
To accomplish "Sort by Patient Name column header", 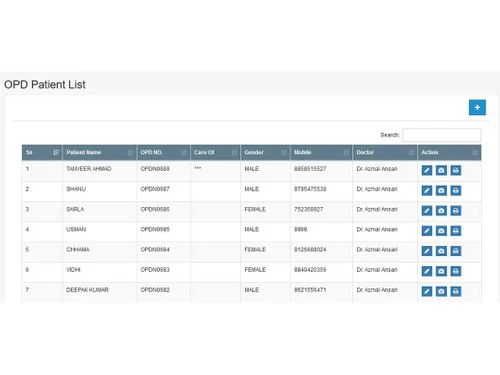I will (99, 152).
